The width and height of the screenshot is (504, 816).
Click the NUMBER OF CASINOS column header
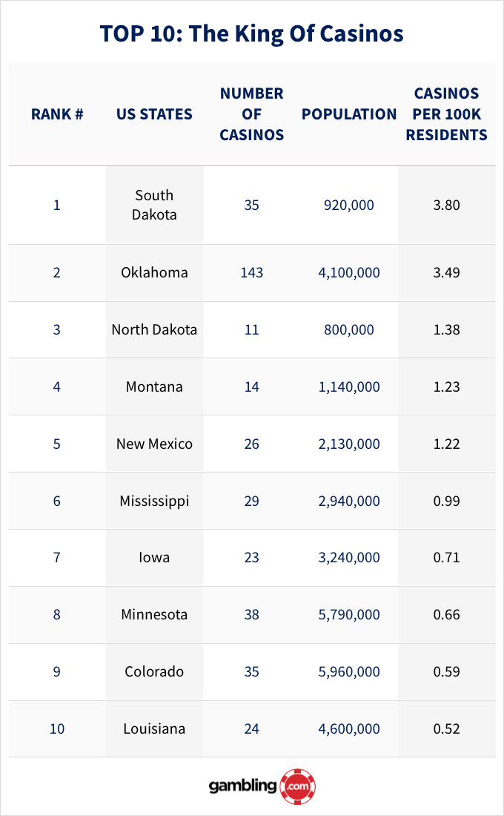pos(252,114)
